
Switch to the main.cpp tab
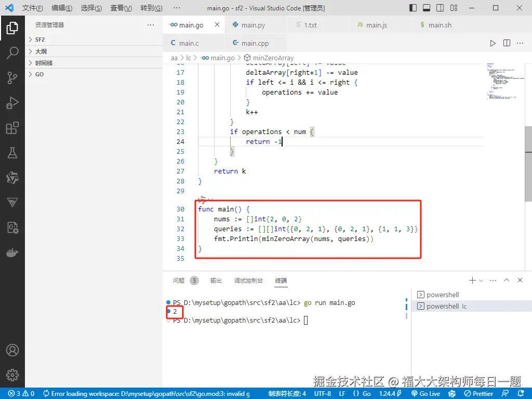(256, 43)
